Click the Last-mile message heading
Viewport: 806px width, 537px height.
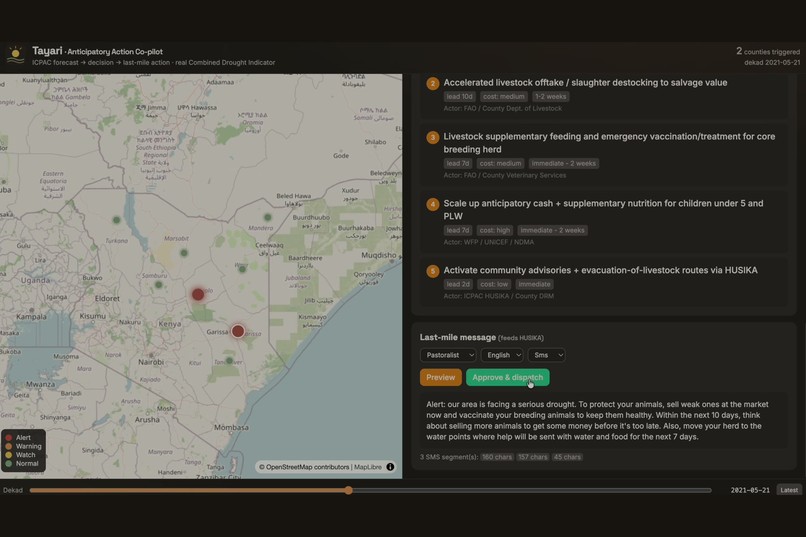(457, 338)
